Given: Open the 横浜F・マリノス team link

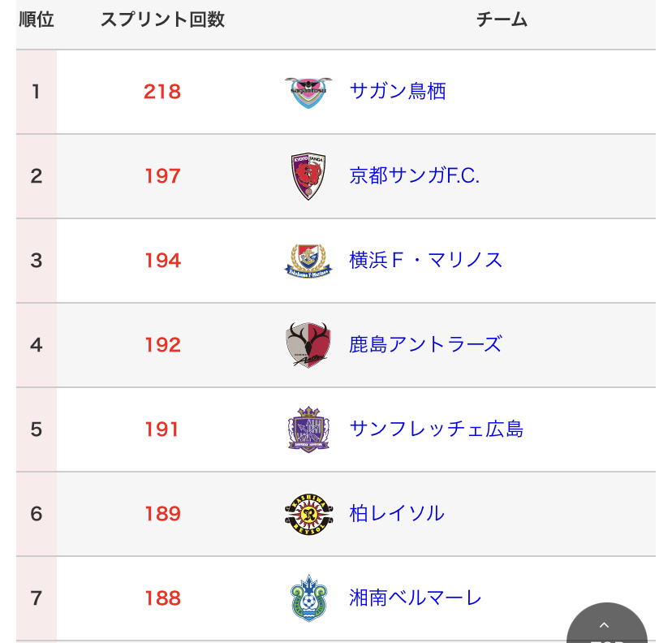Looking at the screenshot, I should coord(426,260).
